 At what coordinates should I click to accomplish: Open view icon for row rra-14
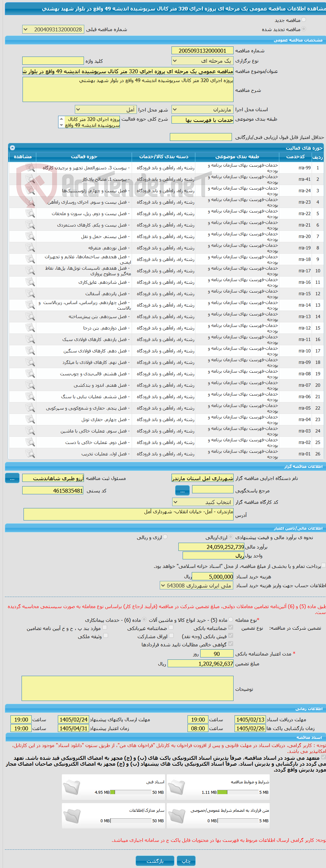[30, 305]
